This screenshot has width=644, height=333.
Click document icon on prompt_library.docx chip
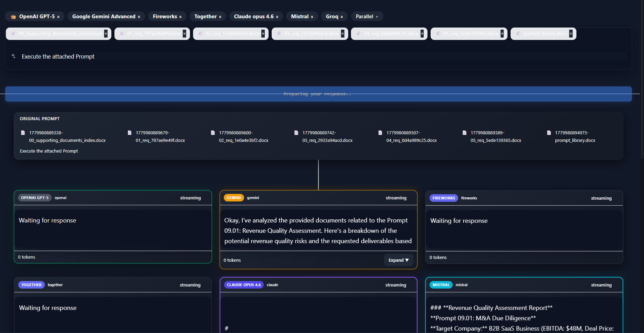518,33
